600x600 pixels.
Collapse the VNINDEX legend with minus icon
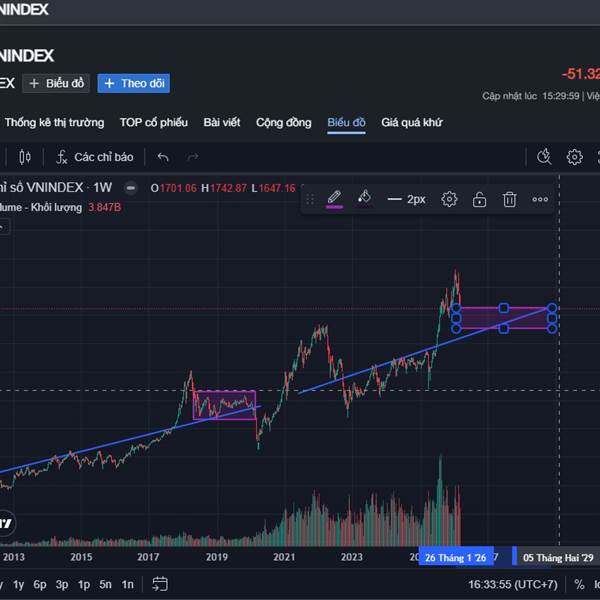(x=131, y=188)
